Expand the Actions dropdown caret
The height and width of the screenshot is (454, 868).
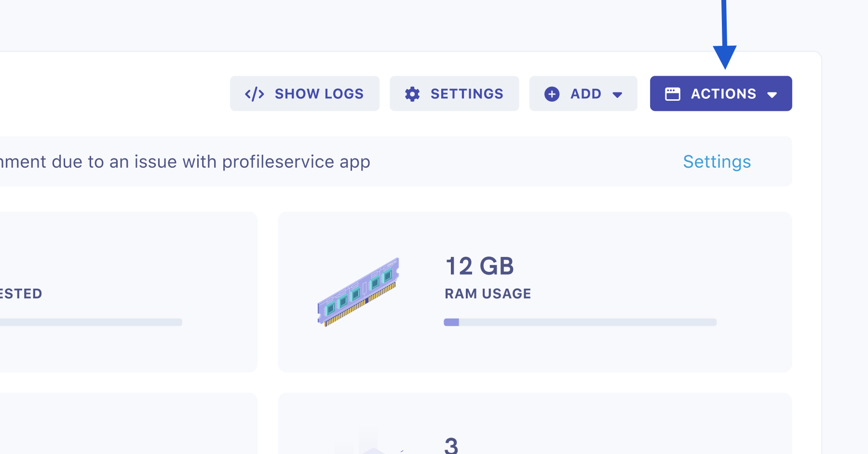(x=772, y=94)
